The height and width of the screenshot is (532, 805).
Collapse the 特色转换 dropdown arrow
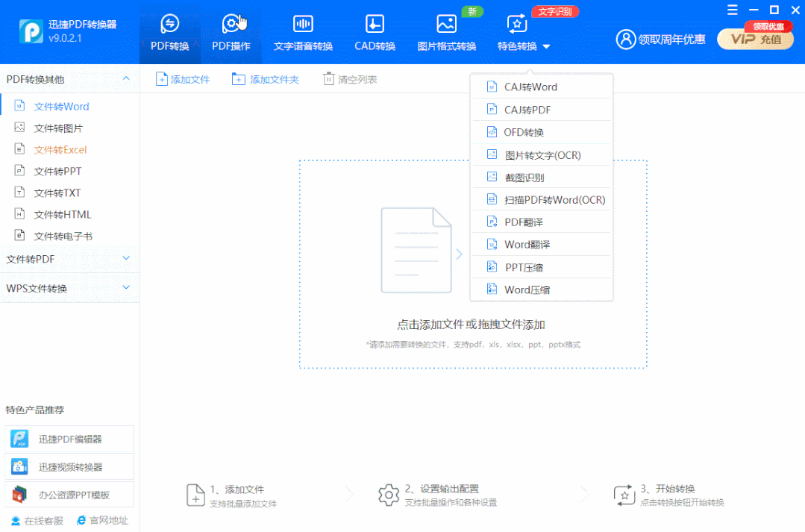click(x=546, y=47)
